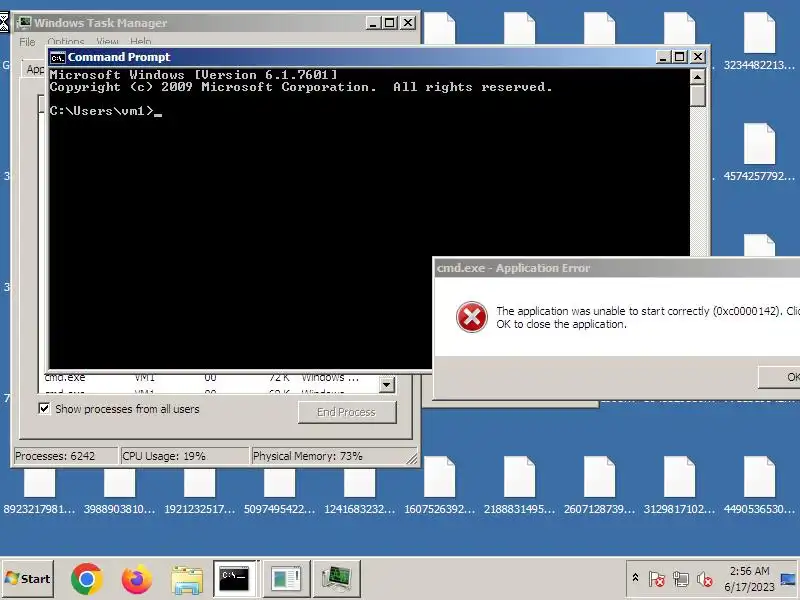The image size is (800, 600).
Task: Open the View menu in Task Manager
Action: (x=107, y=41)
